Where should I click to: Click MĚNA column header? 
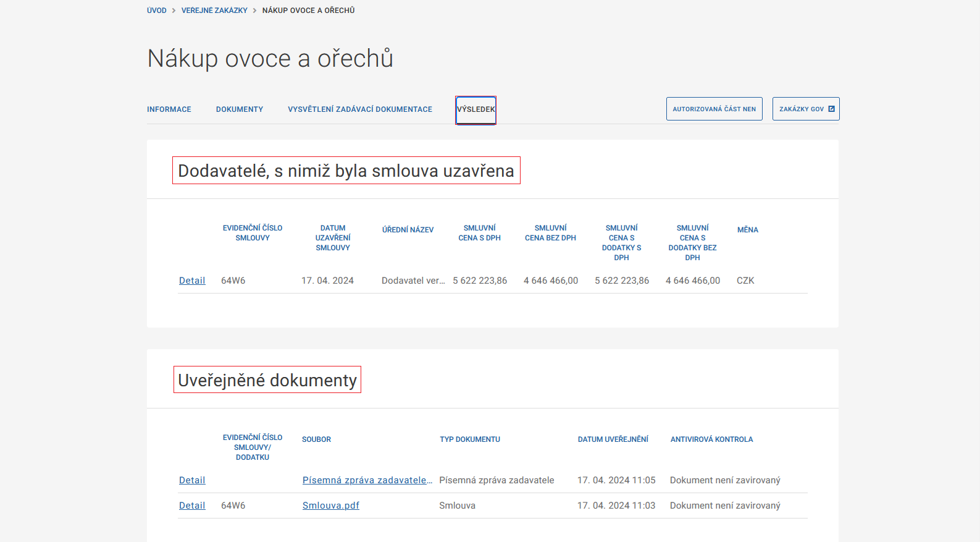[x=748, y=230]
